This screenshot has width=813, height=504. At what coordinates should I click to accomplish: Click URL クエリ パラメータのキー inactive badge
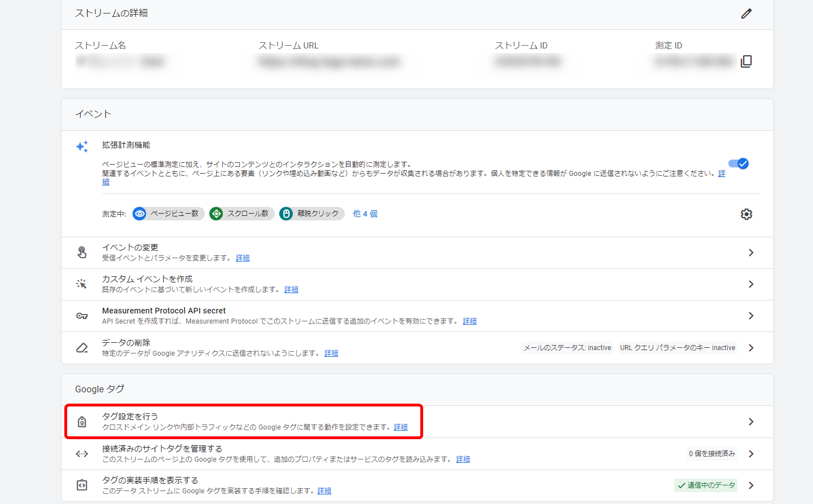(678, 348)
